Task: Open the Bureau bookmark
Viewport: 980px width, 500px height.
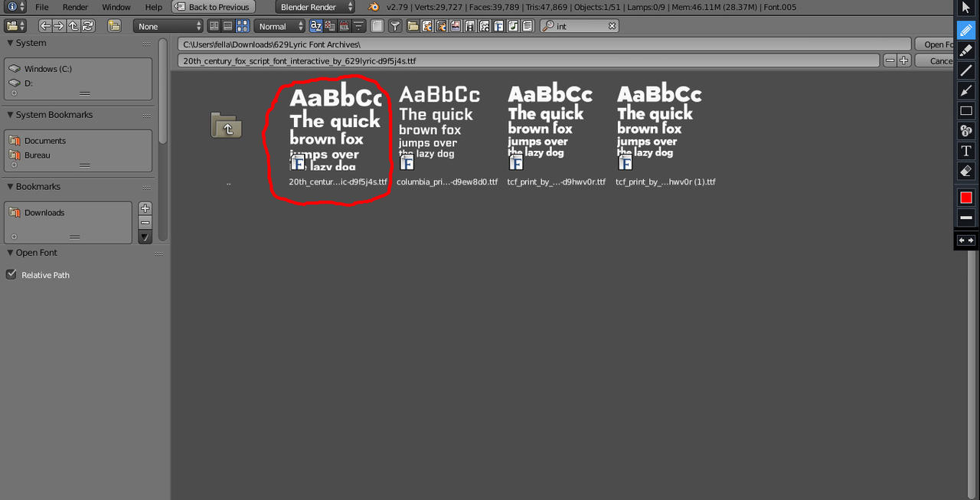Action: (x=77, y=155)
